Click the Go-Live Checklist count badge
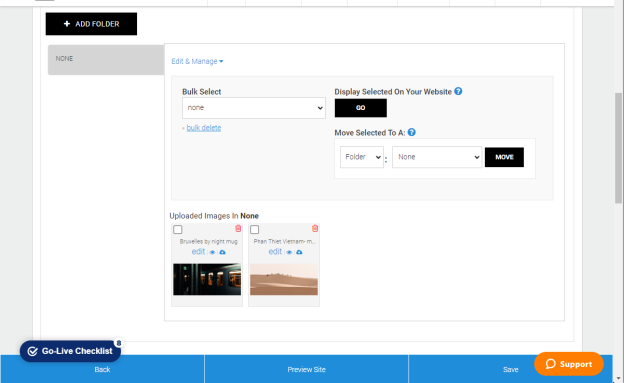The height and width of the screenshot is (383, 624). tap(119, 343)
